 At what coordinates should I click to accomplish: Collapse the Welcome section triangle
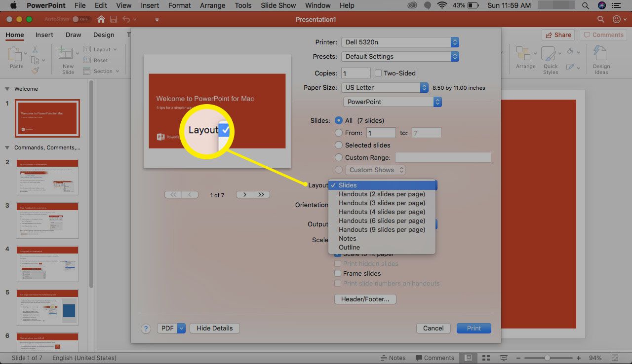coord(7,89)
